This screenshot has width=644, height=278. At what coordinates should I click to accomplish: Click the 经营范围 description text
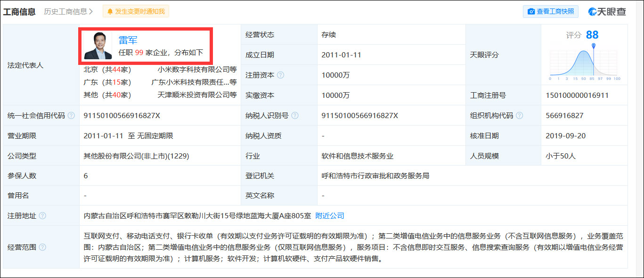click(x=353, y=247)
